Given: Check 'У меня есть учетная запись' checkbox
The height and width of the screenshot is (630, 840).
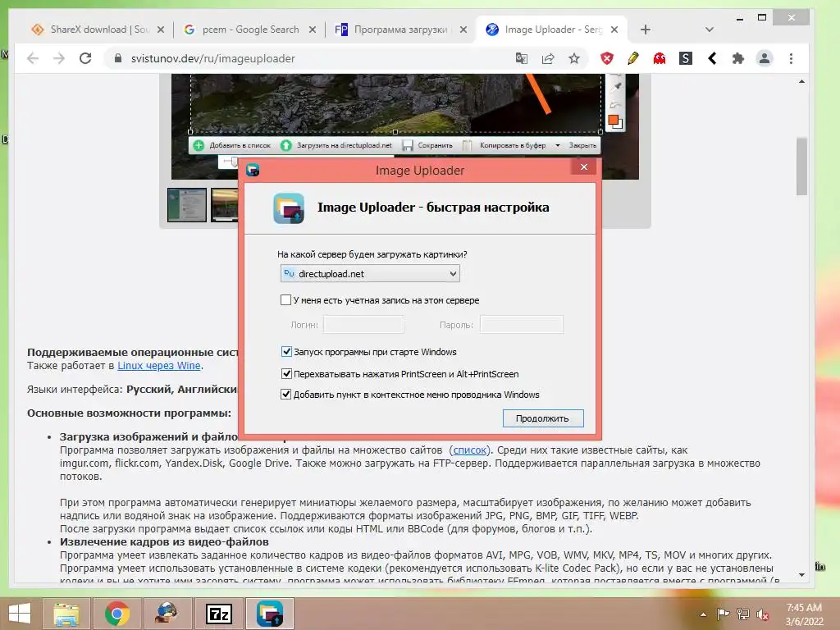Looking at the screenshot, I should tap(286, 300).
